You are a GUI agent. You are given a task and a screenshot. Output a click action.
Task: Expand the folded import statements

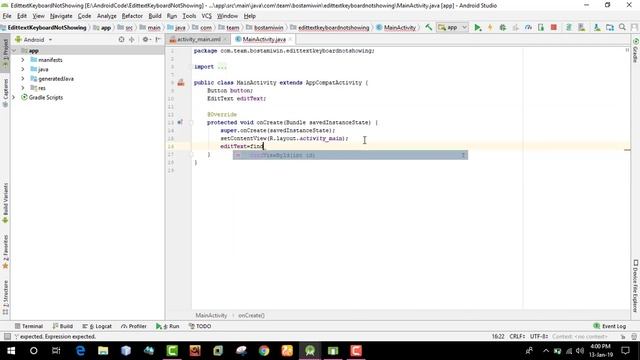click(x=222, y=67)
